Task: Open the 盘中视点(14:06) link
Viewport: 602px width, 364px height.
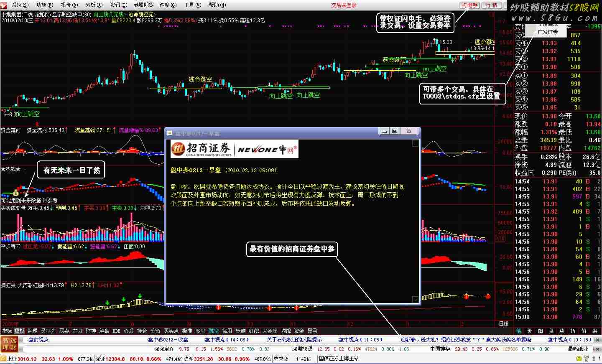Action: tap(227, 340)
